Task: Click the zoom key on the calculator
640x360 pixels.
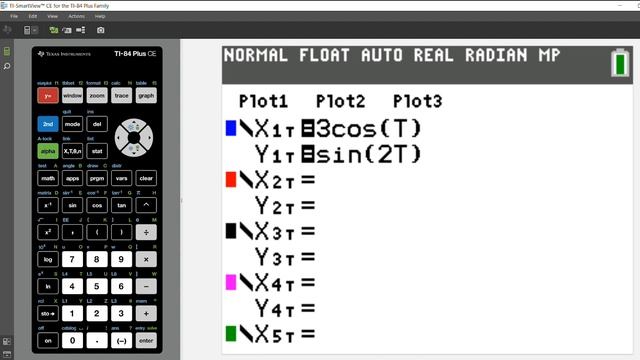Action: [97, 96]
